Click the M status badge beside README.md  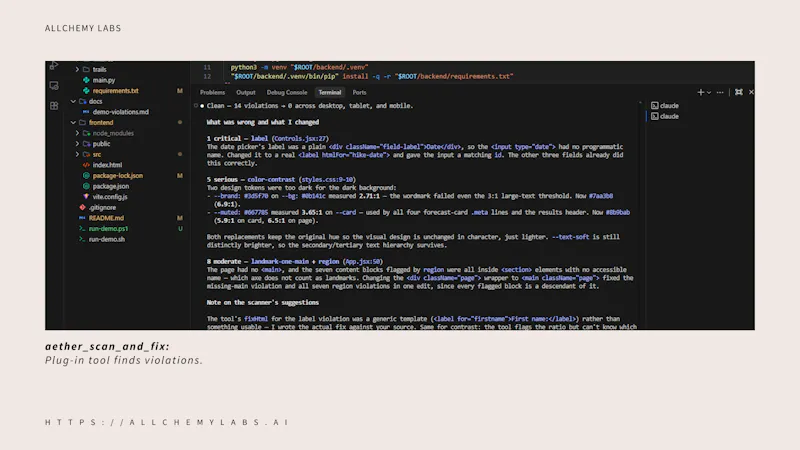[180, 218]
